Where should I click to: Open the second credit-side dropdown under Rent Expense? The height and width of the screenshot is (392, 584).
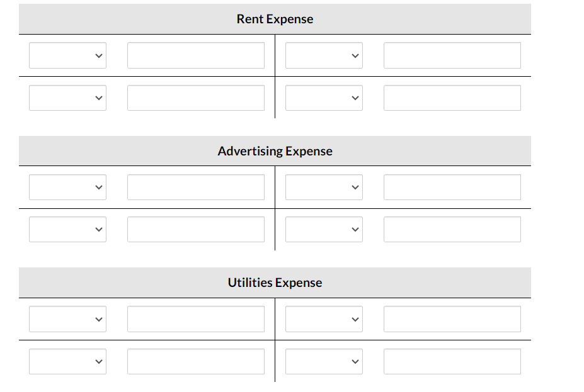324,98
